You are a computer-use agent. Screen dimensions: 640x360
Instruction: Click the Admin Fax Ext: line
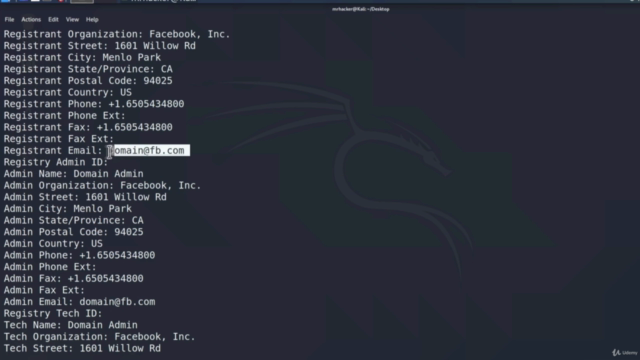pos(44,290)
